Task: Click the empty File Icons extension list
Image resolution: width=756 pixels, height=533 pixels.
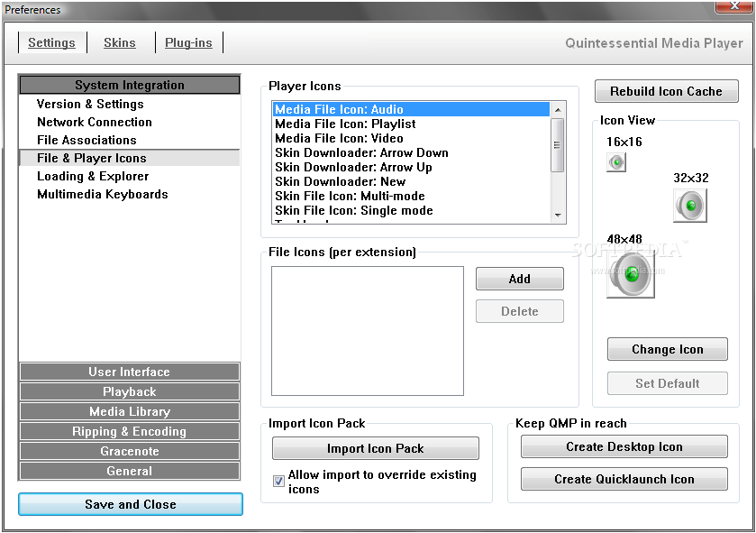Action: 368,331
